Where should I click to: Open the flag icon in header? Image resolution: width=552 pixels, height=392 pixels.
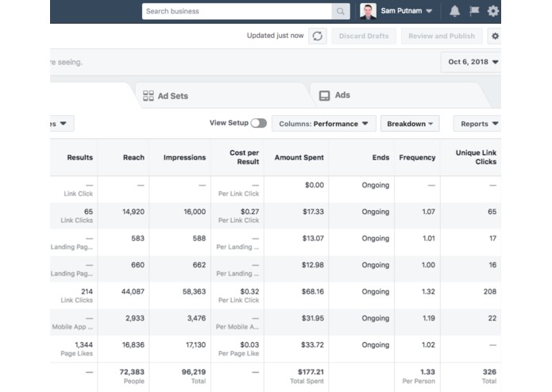[474, 11]
